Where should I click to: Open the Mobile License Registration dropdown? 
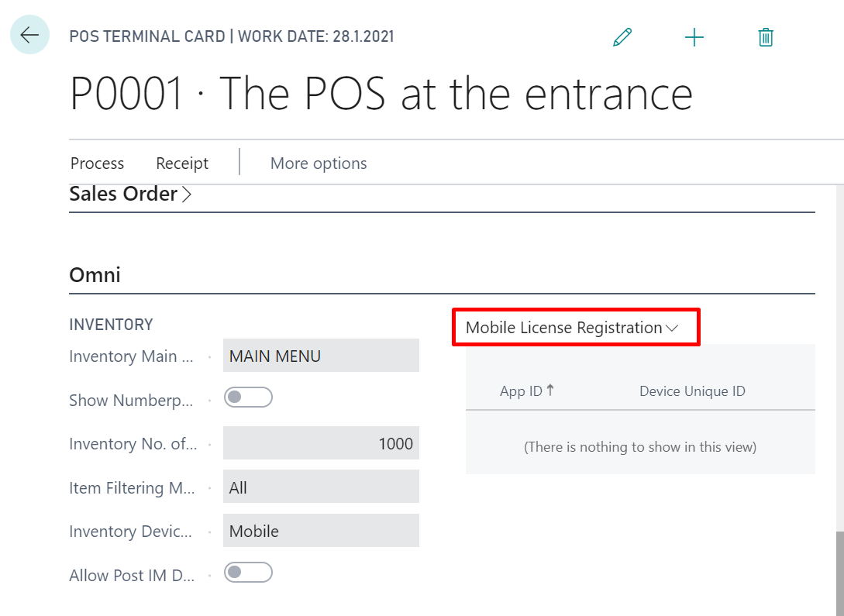[x=572, y=328]
